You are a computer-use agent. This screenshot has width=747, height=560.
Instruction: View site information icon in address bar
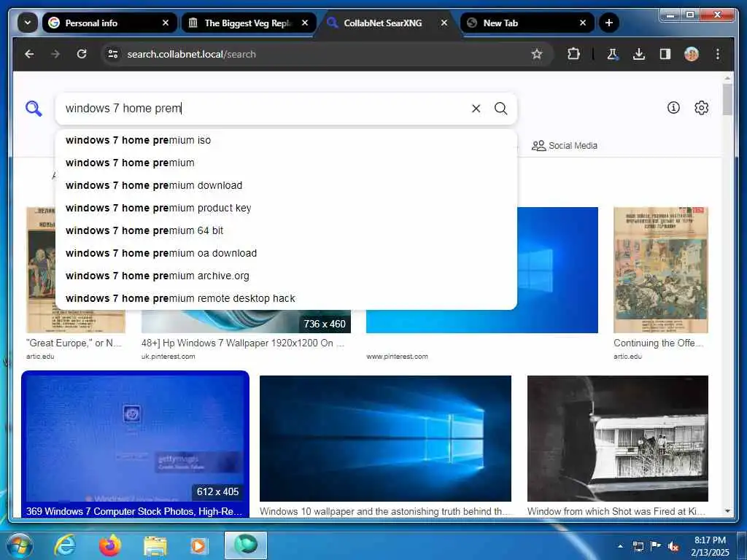113,54
